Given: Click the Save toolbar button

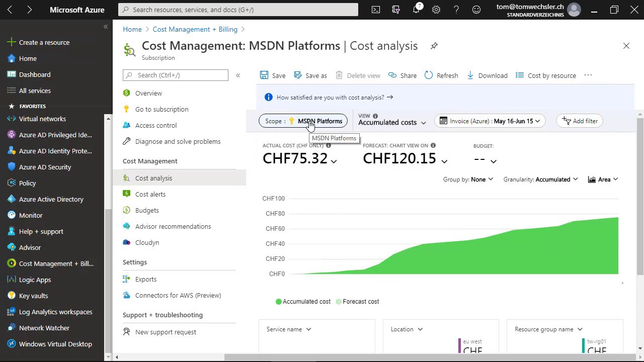Looking at the screenshot, I should click(x=273, y=75).
